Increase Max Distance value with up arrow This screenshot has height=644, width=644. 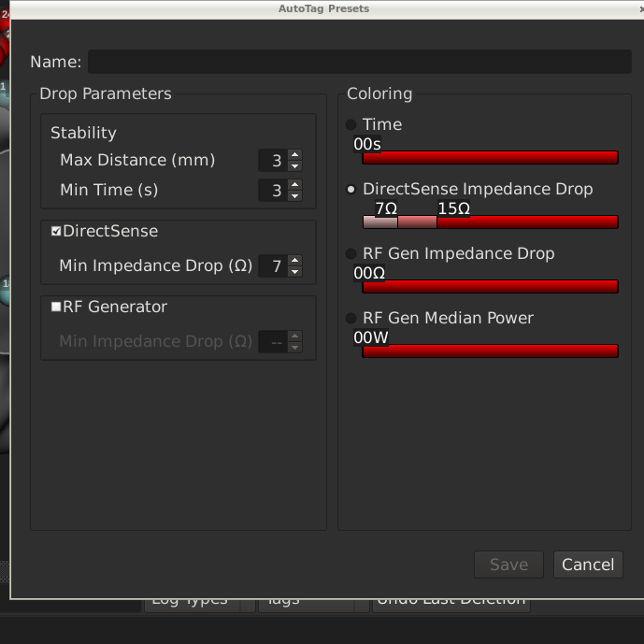pyautogui.click(x=295, y=155)
